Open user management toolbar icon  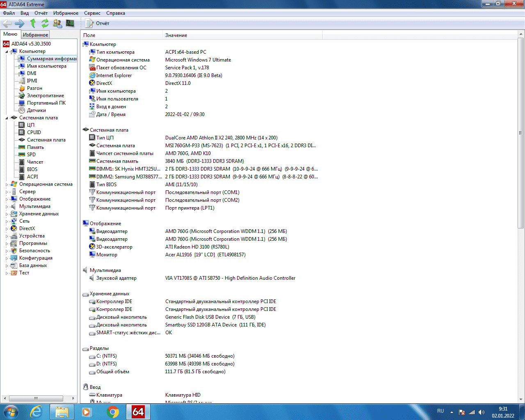pyautogui.click(x=57, y=23)
